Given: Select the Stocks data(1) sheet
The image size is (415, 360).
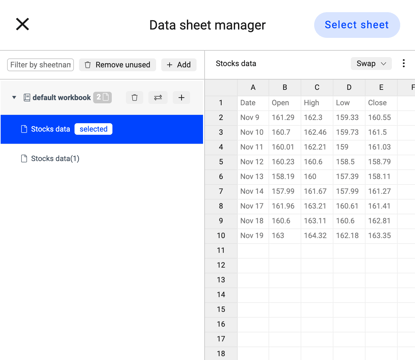Looking at the screenshot, I should (102, 159).
